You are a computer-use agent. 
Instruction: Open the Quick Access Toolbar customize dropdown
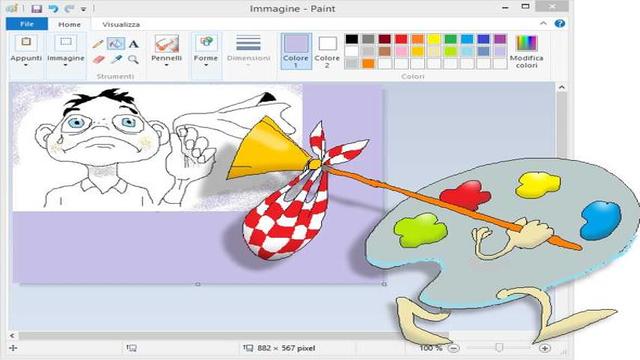coord(83,9)
